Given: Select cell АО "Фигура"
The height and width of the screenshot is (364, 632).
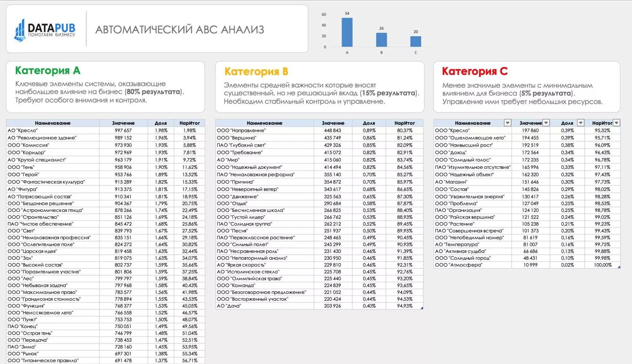Looking at the screenshot, I should (53, 189).
